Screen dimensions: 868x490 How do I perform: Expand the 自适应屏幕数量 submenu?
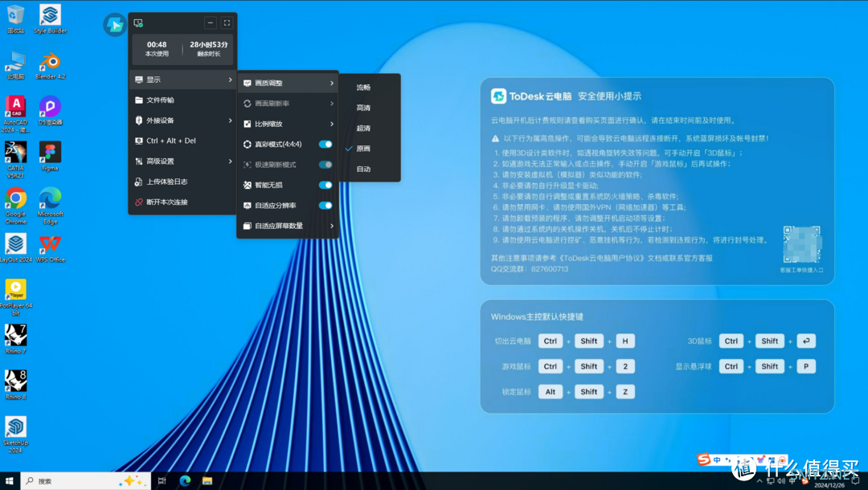(288, 227)
